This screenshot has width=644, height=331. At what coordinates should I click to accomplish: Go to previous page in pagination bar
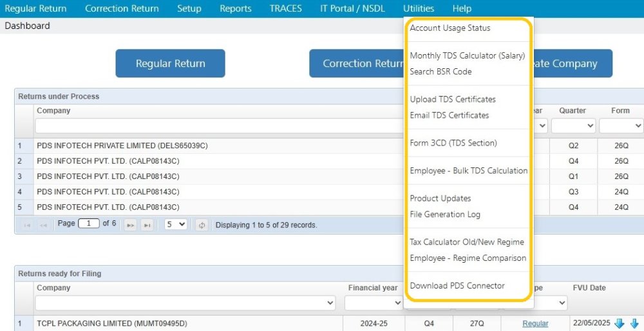(44, 225)
